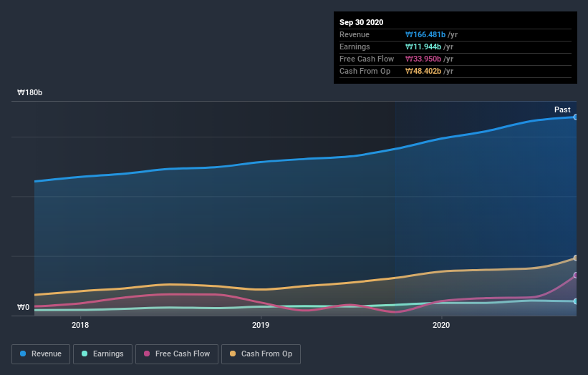The image size is (588, 375).
Task: Click the ₩11.944b earnings value
Action: [423, 47]
